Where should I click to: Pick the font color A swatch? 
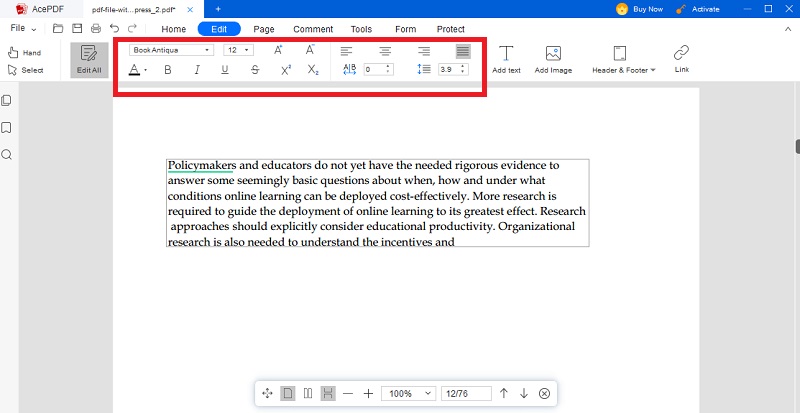point(134,70)
